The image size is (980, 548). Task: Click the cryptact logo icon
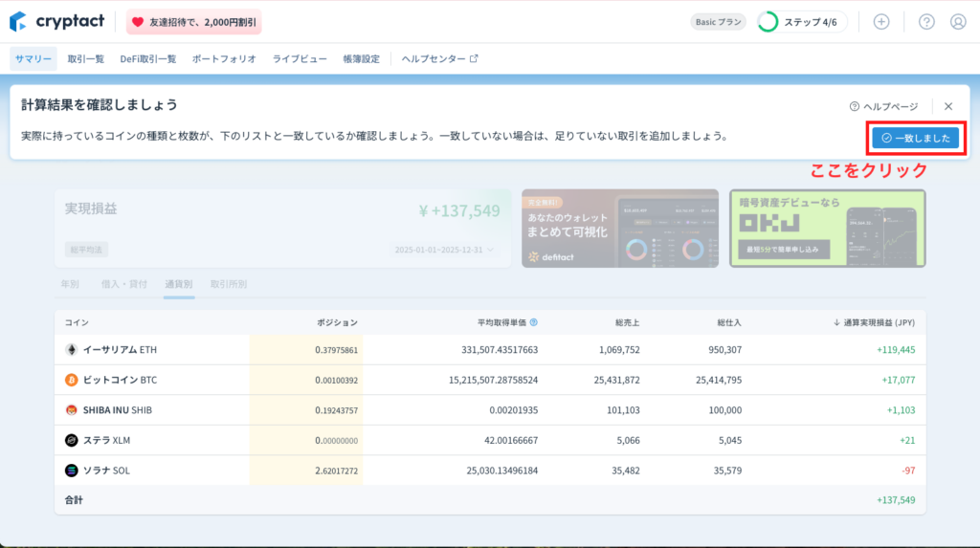point(18,21)
